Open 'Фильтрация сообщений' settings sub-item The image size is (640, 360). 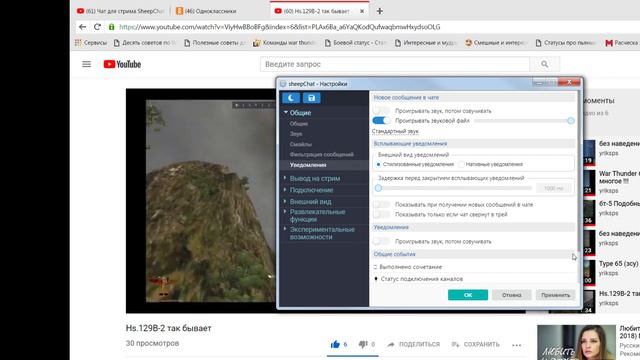[322, 154]
